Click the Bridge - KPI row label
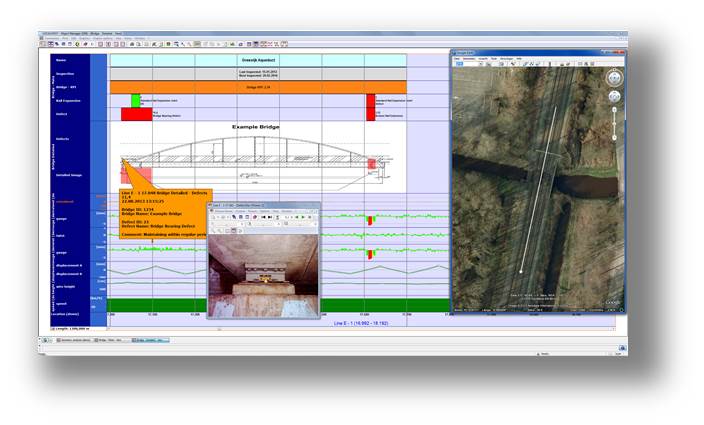Viewport: 704px width, 425px height. 66,87
